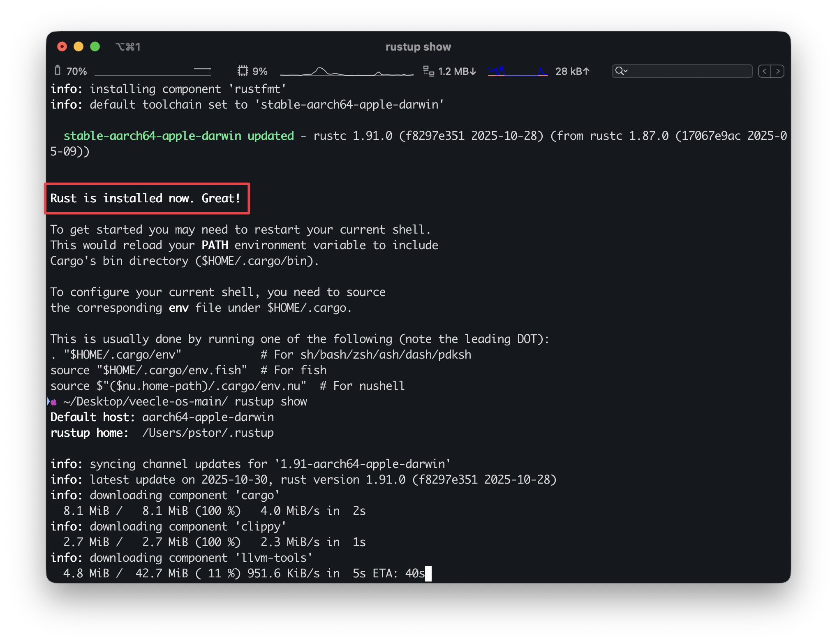The width and height of the screenshot is (837, 644).
Task: Click the previous search result arrow
Action: point(765,71)
